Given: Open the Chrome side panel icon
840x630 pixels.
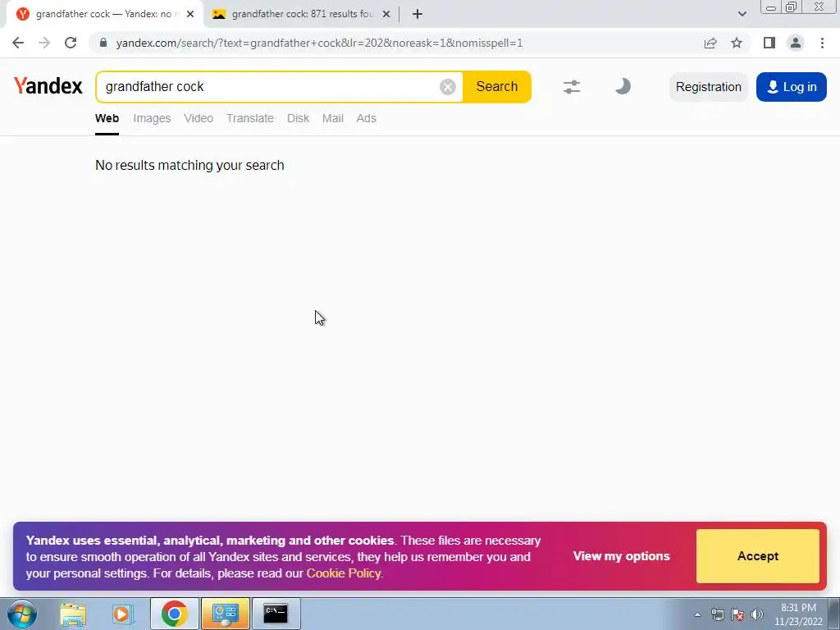Looking at the screenshot, I should point(769,43).
